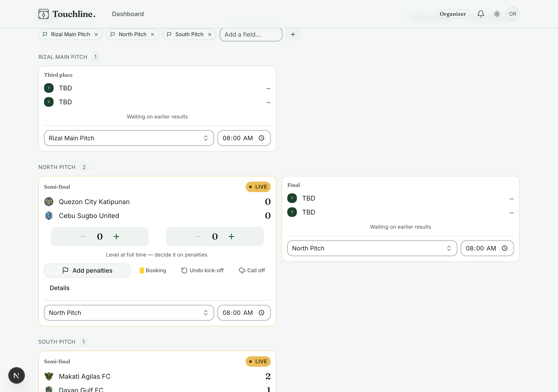Click the 'Makati Agilas FC' team name
The height and width of the screenshot is (392, 558).
[85, 376]
